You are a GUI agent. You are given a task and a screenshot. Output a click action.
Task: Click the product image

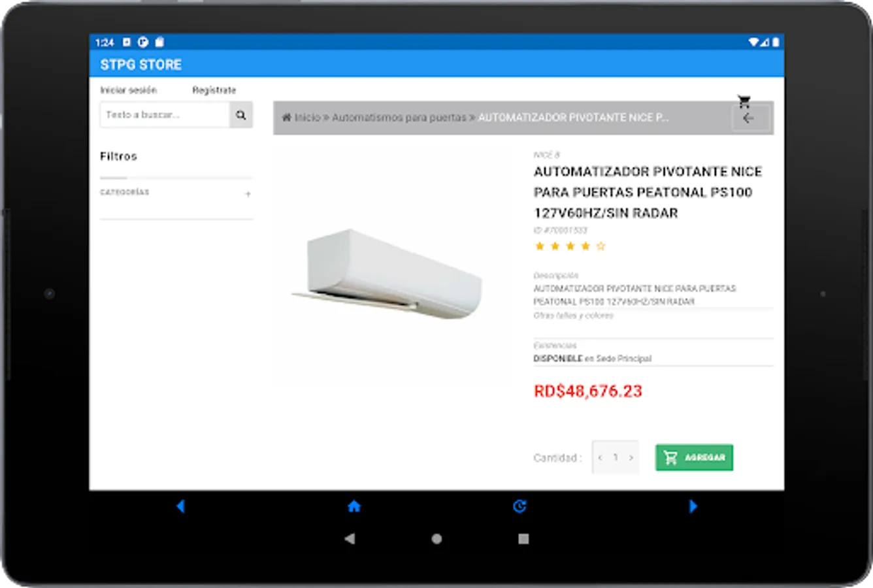tap(387, 274)
